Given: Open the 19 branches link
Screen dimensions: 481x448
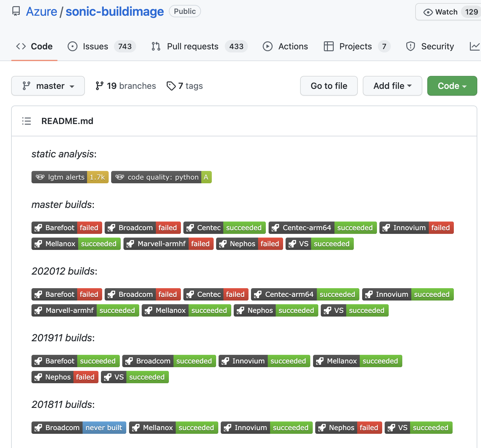Looking at the screenshot, I should pyautogui.click(x=126, y=86).
